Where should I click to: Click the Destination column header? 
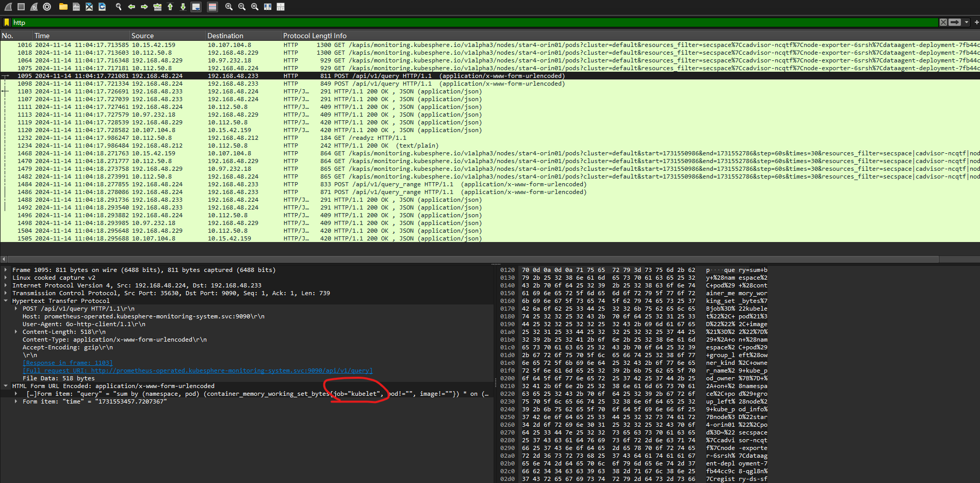(225, 36)
